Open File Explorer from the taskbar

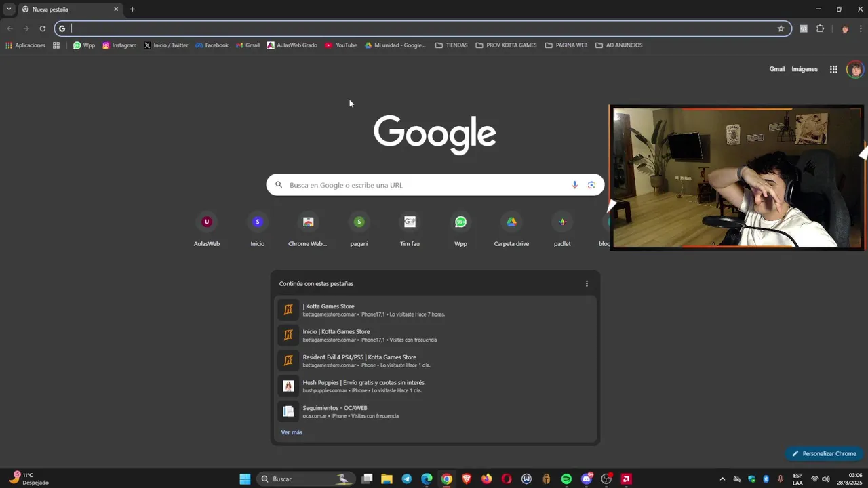(387, 479)
